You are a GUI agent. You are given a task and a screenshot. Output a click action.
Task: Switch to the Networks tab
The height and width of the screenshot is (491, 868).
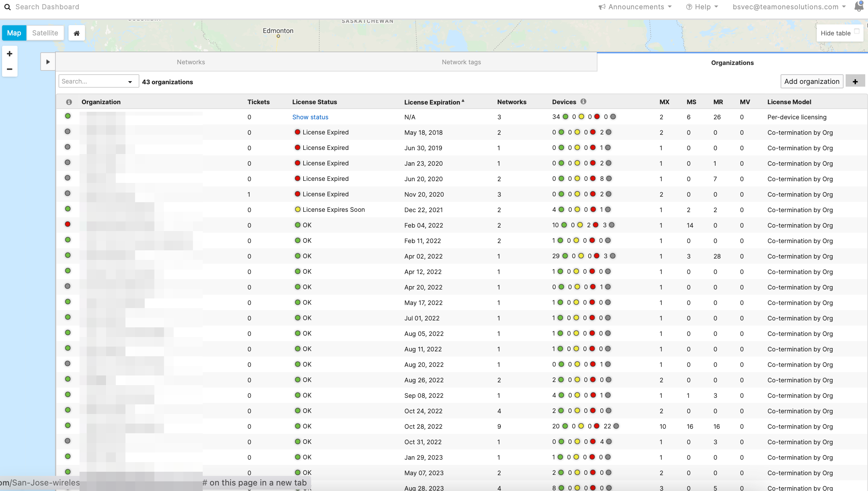pyautogui.click(x=190, y=62)
